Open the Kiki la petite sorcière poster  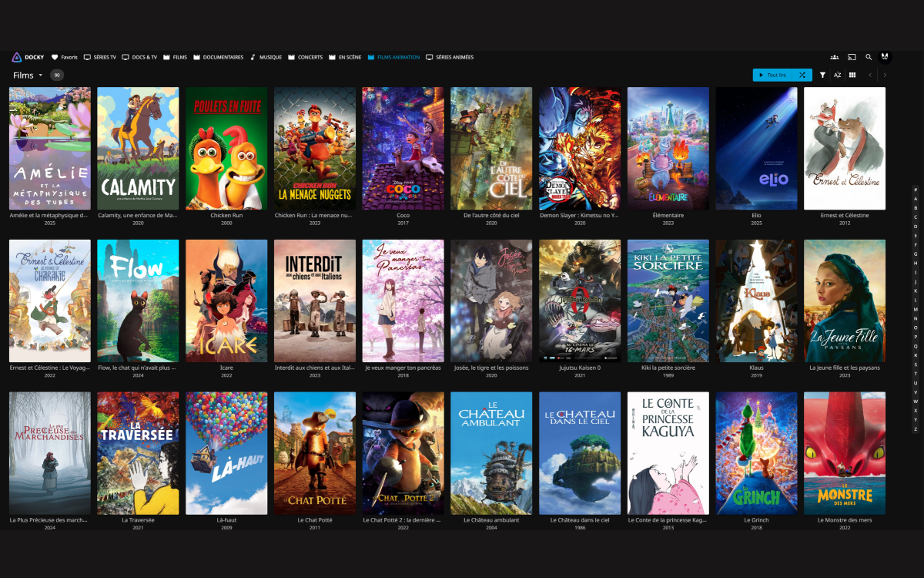(668, 301)
